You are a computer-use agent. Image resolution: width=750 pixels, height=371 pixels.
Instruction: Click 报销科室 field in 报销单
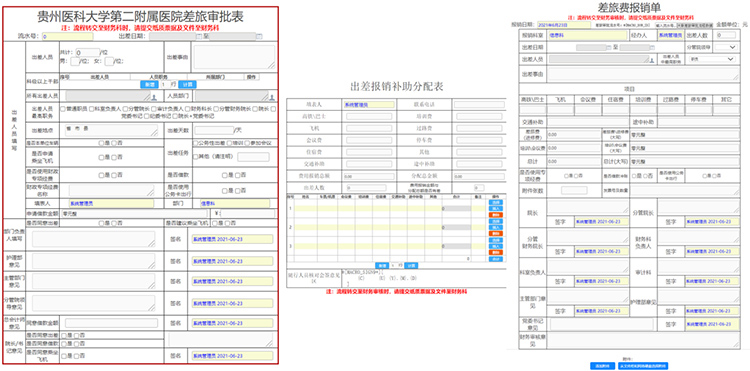point(588,35)
